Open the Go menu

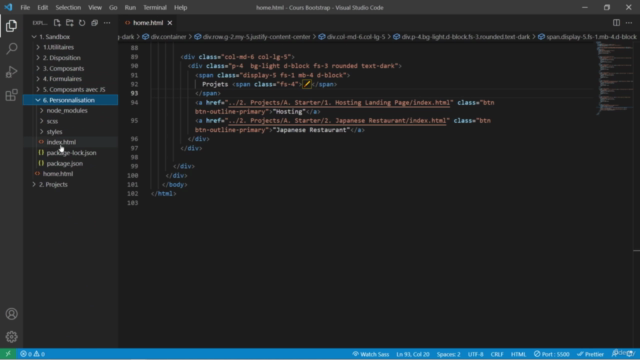113,7
